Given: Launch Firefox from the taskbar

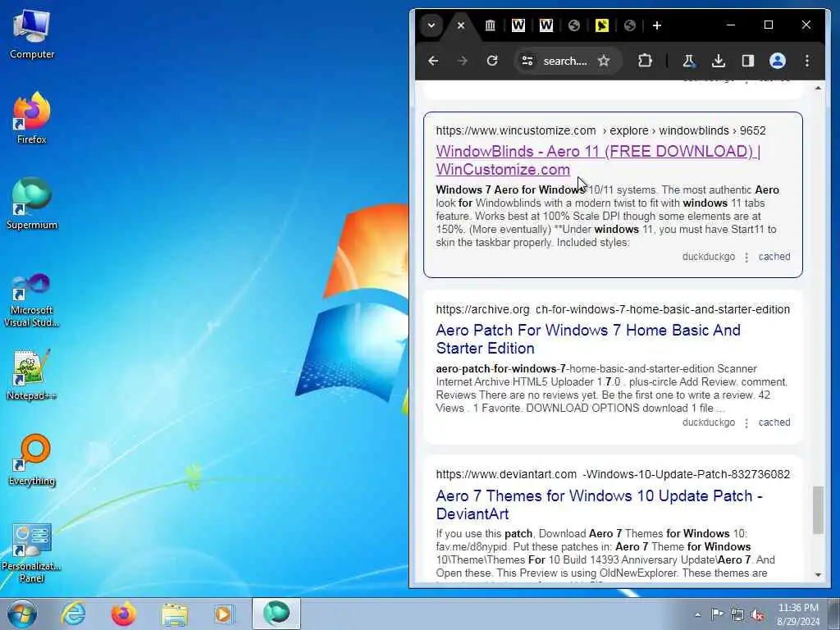Looking at the screenshot, I should click(x=123, y=614).
